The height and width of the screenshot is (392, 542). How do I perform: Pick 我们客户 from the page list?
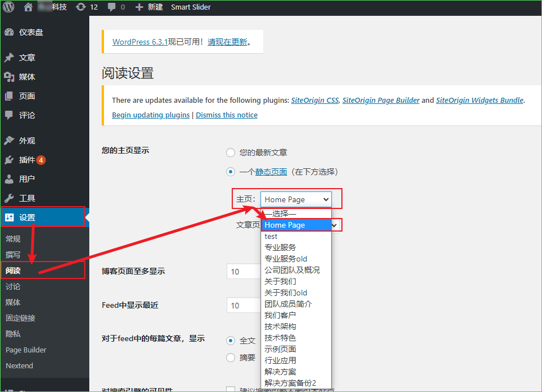pos(296,315)
